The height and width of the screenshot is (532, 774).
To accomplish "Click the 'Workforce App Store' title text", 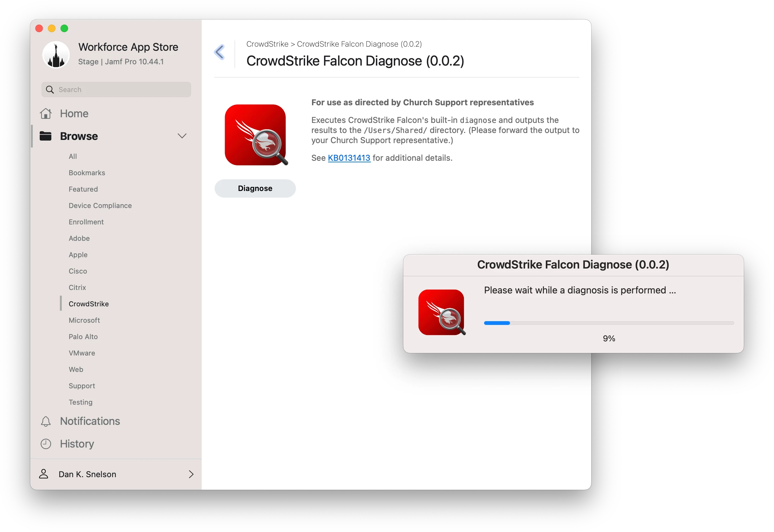I will [128, 47].
